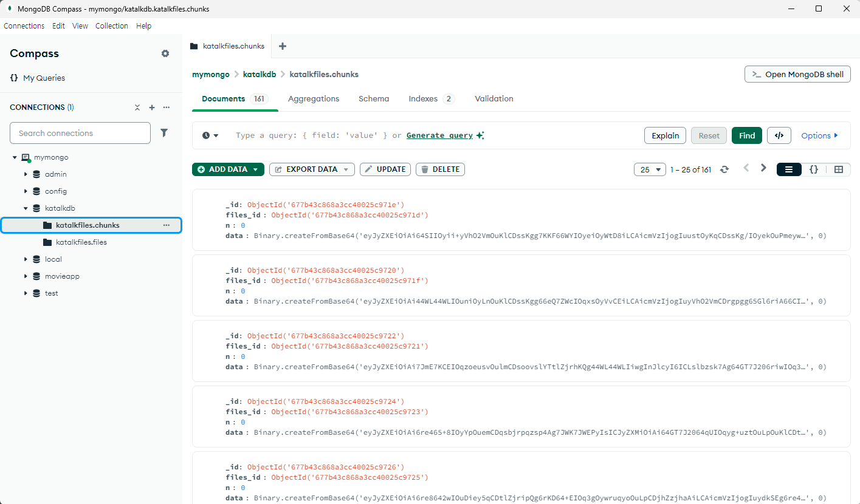Click the config database icon

coord(36,191)
